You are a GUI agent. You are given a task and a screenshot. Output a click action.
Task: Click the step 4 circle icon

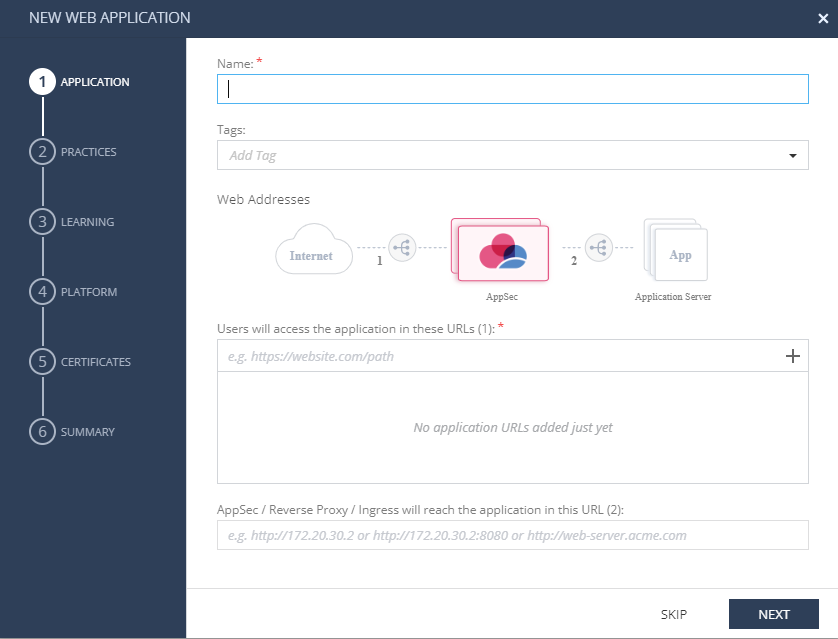point(42,292)
